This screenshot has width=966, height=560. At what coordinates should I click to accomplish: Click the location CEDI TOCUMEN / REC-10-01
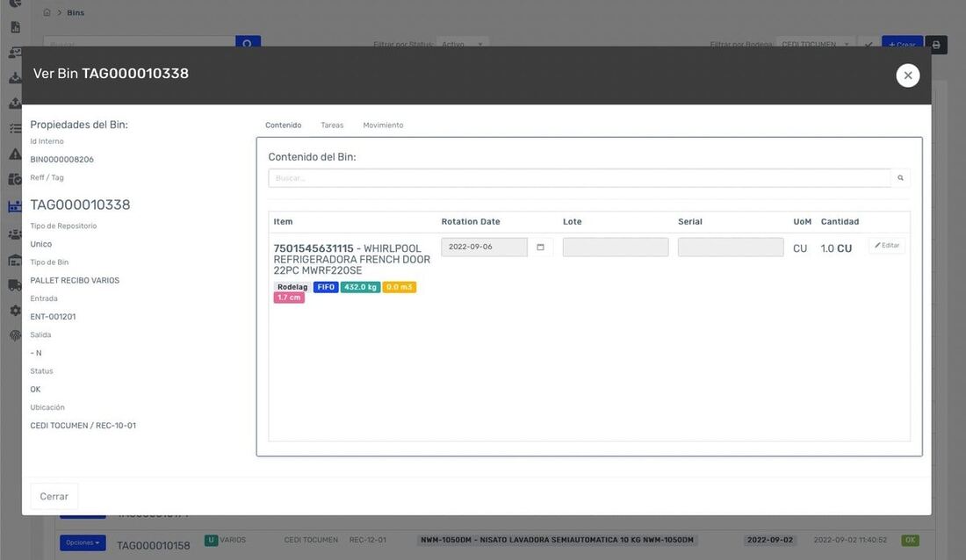point(83,426)
